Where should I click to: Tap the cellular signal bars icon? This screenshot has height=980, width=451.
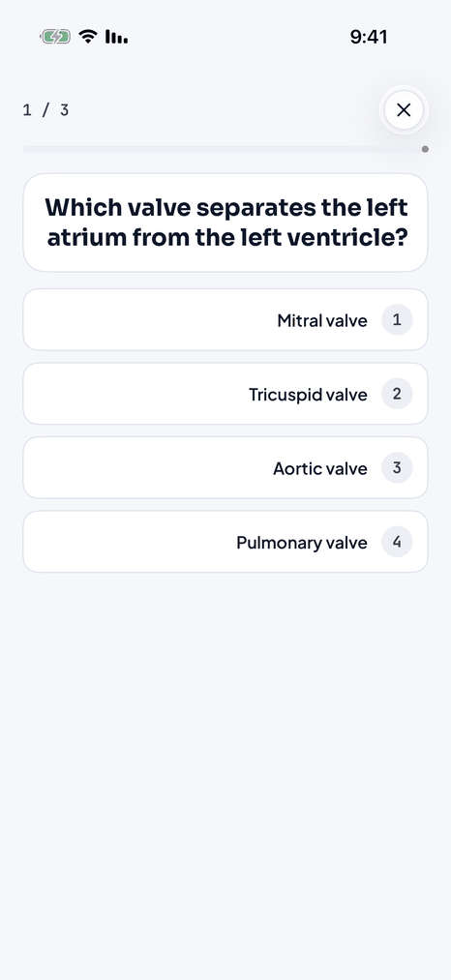click(116, 37)
